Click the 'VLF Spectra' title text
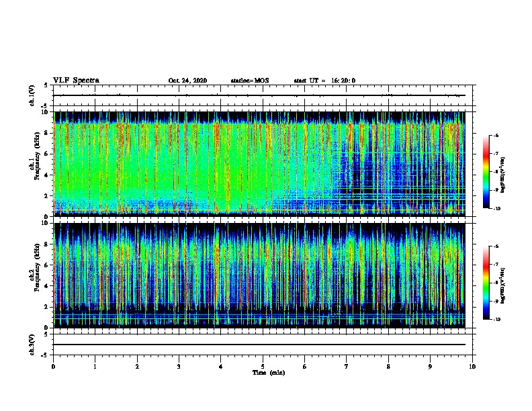Image resolution: width=532 pixels, height=411 pixels. [76, 81]
